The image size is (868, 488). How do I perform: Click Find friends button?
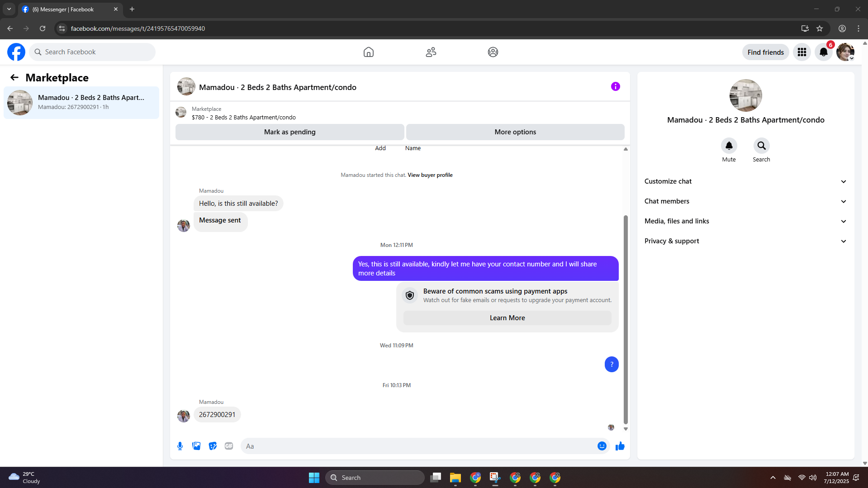point(766,52)
